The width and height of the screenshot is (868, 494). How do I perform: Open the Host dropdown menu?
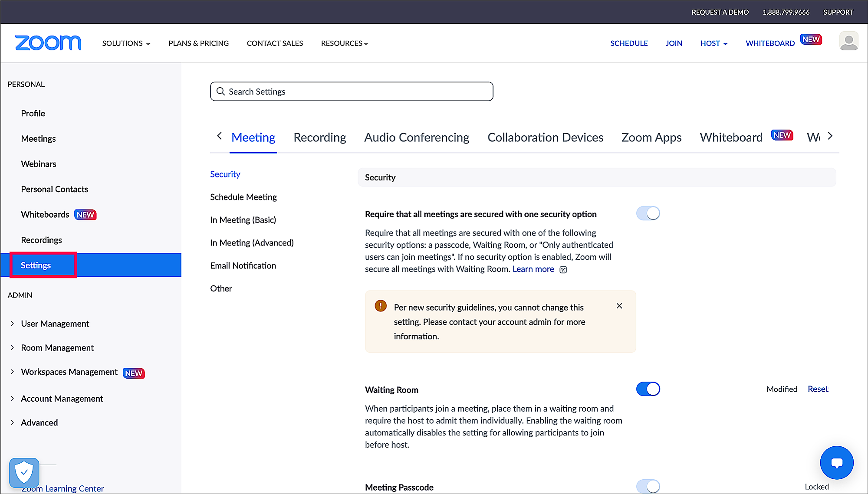(714, 43)
